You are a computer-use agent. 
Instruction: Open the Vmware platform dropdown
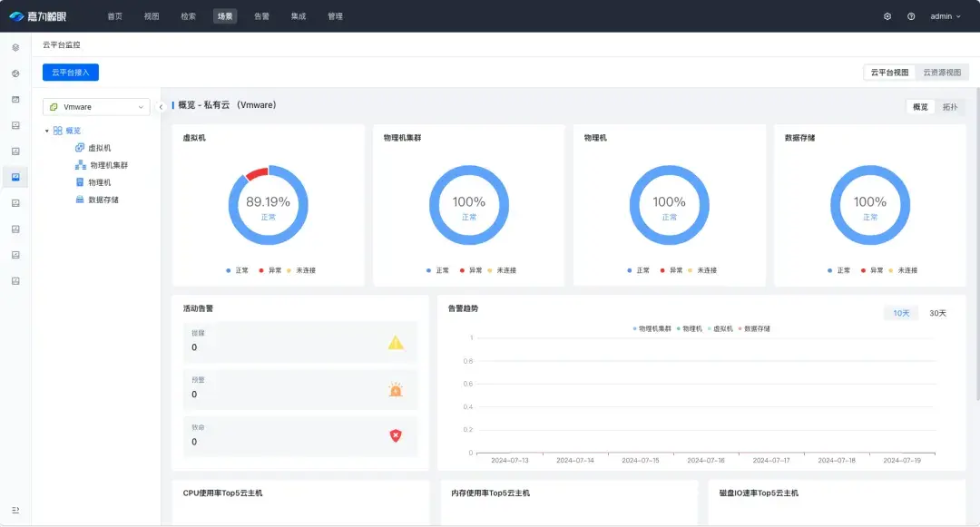click(96, 107)
